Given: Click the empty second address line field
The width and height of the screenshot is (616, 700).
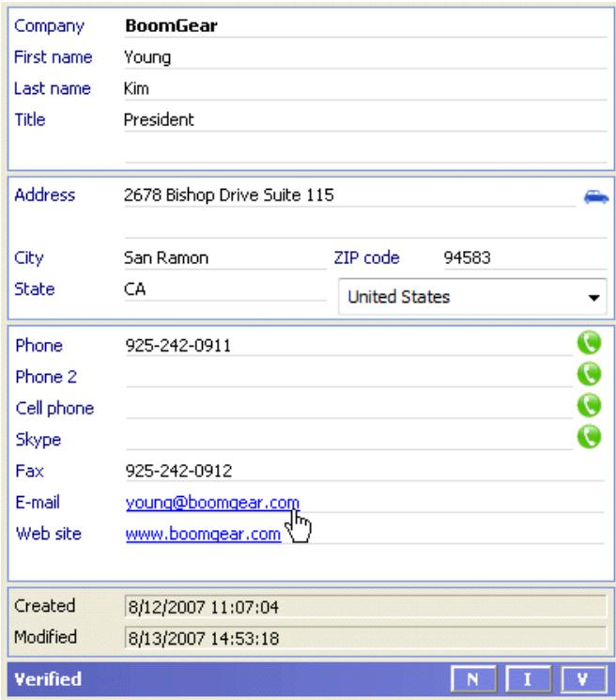Looking at the screenshot, I should point(366,226).
